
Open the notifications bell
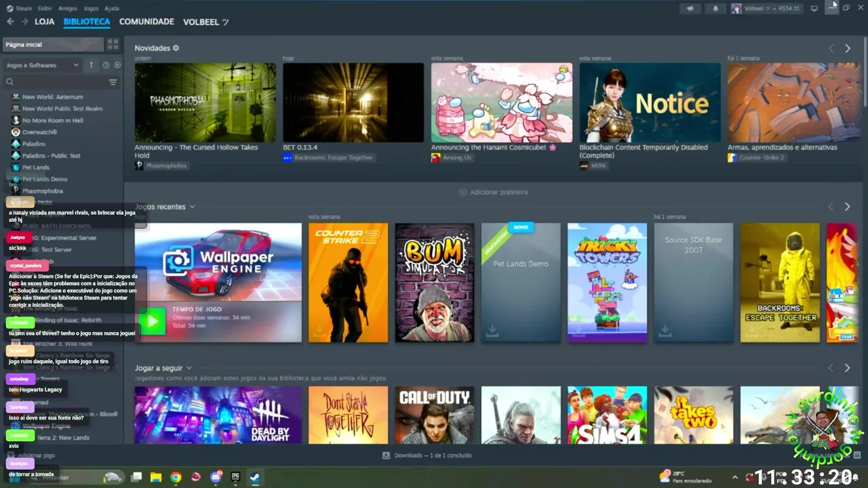coord(715,8)
